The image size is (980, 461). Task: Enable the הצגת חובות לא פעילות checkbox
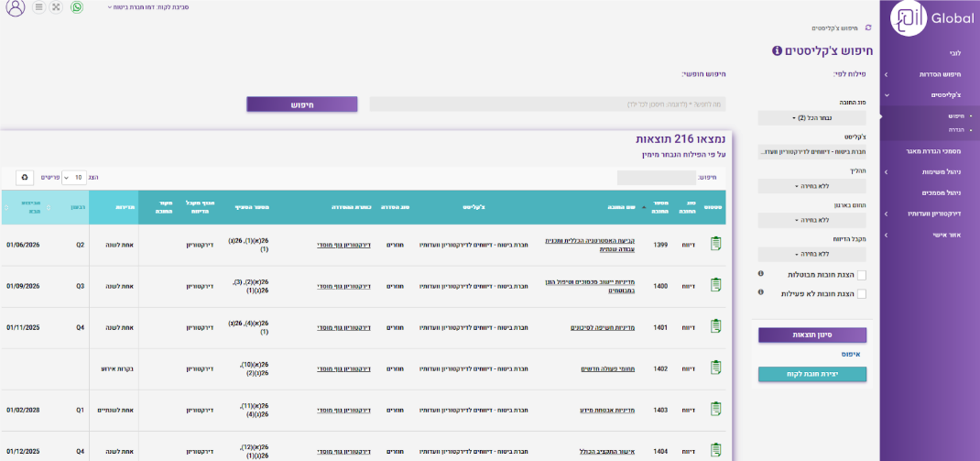[861, 293]
